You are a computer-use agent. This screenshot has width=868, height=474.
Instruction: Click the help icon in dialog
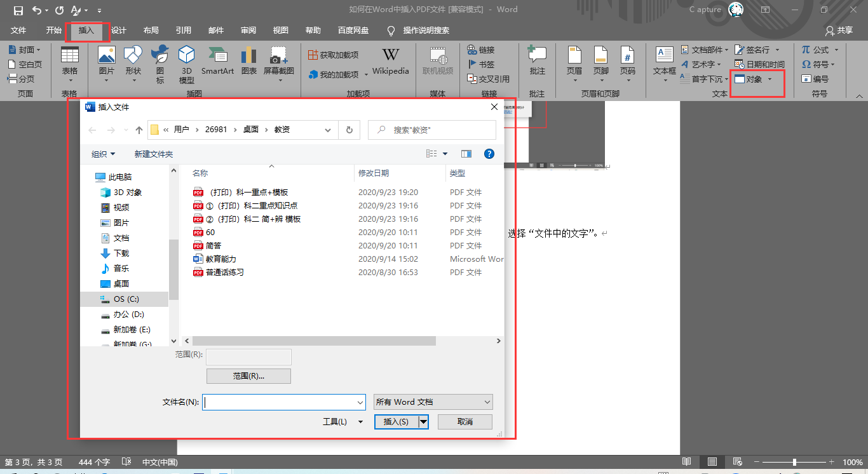(x=489, y=154)
